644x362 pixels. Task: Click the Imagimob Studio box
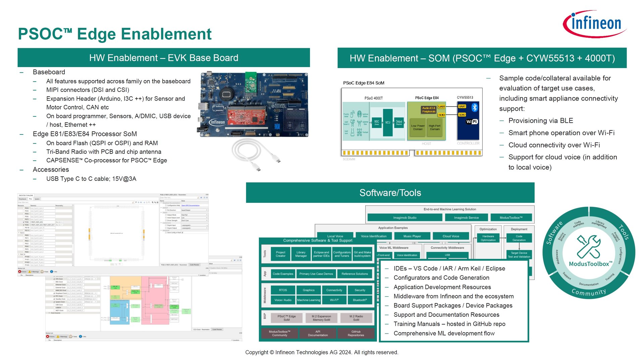pos(405,218)
